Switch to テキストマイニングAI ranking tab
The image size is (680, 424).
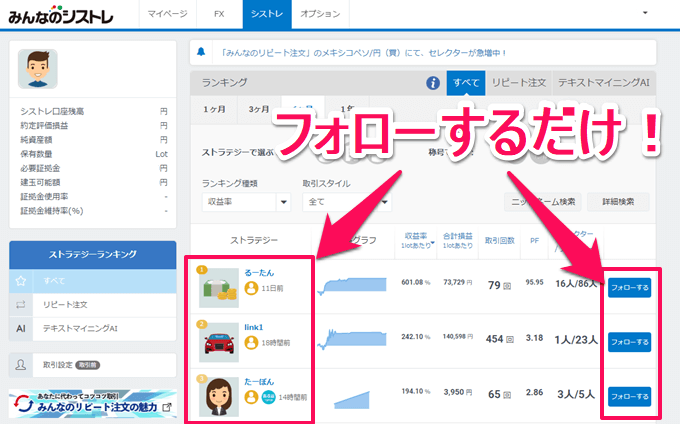point(604,83)
